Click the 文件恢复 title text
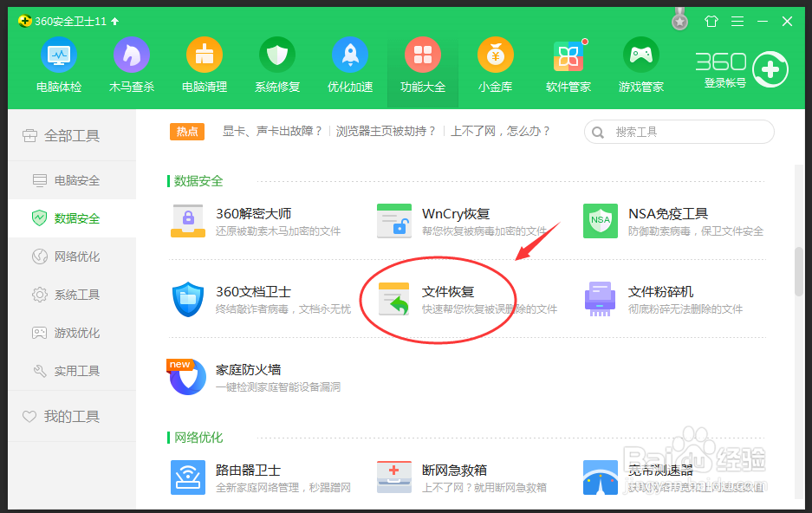 pos(448,292)
